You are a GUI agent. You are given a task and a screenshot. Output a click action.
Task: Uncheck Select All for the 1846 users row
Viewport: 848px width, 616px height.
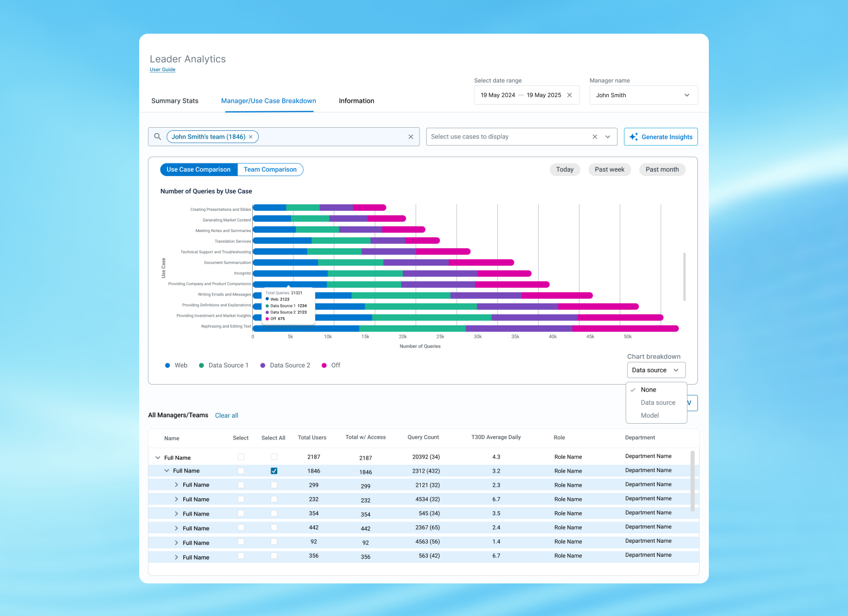click(x=274, y=471)
